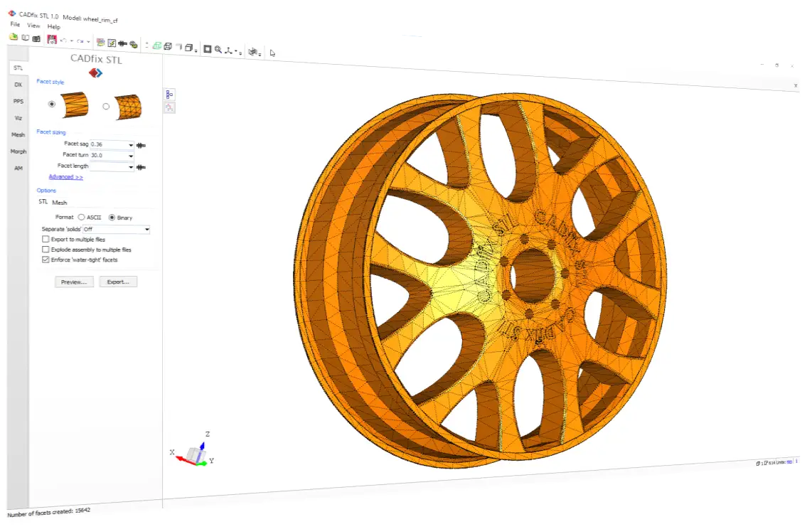Click the measure icon beside Facet sag
812x529 pixels.
[x=141, y=146]
